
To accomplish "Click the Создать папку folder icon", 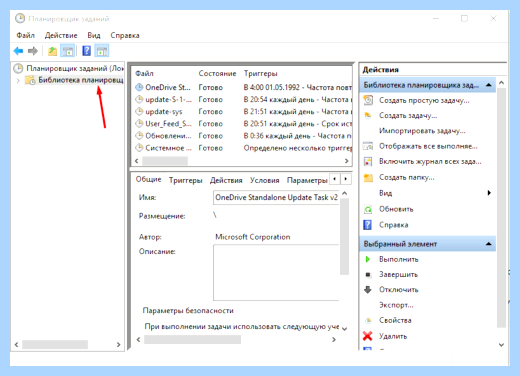I will pyautogui.click(x=368, y=177).
